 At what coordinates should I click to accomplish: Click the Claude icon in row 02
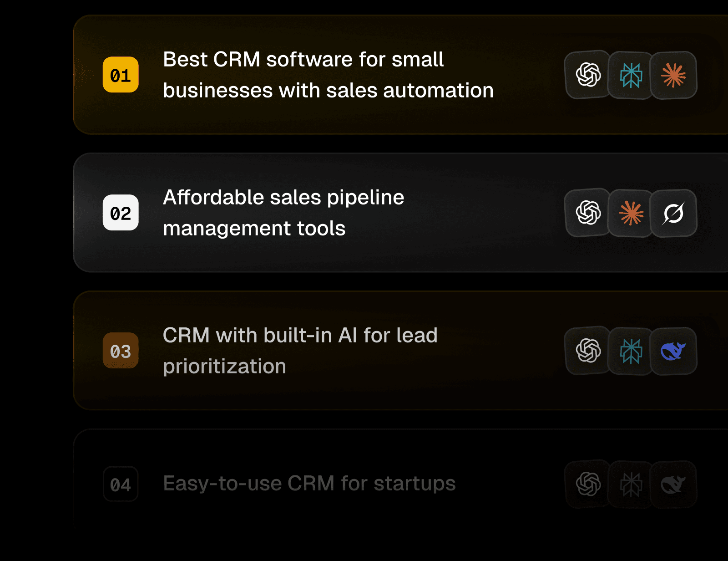pos(631,213)
